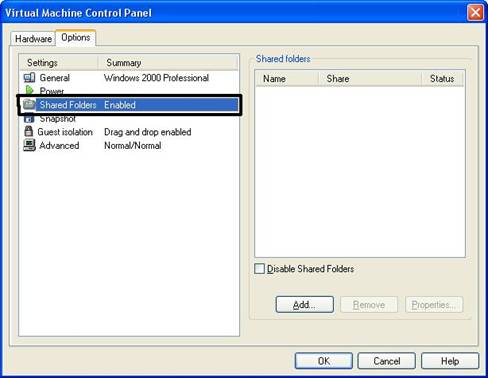Screen dimensions: 488x378
Task: Open Help for this dialog
Action: pyautogui.click(x=450, y=361)
